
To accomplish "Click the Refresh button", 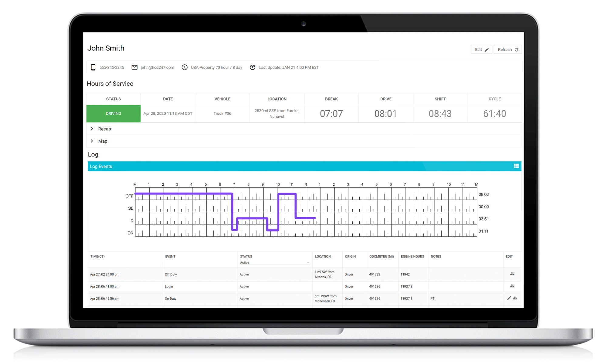I will click(x=507, y=49).
